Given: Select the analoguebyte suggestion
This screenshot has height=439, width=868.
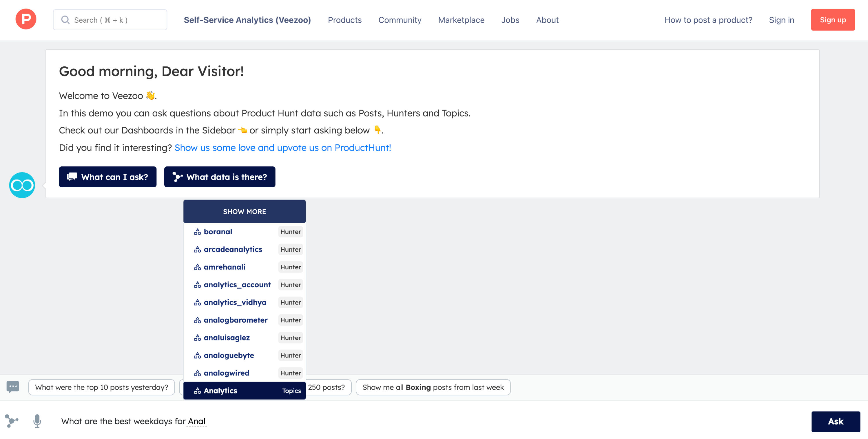Looking at the screenshot, I should point(245,355).
